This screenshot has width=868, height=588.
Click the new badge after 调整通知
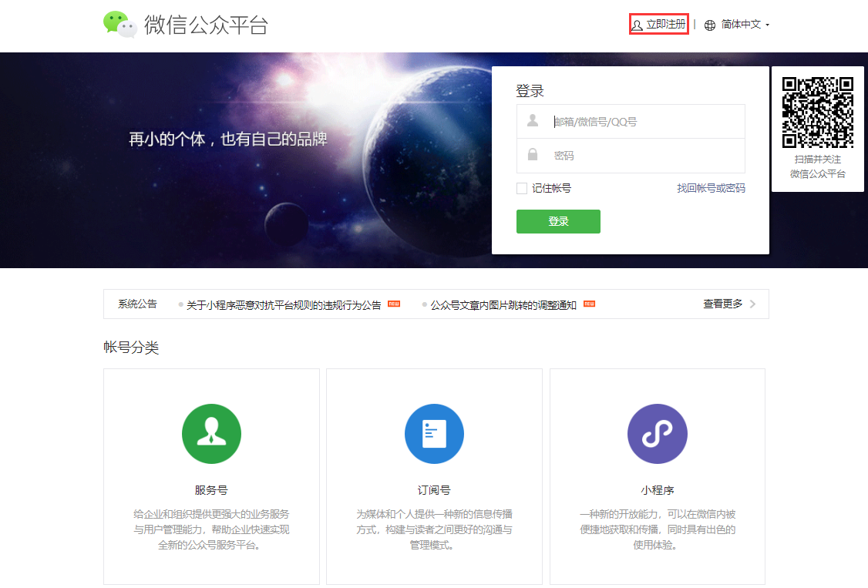point(589,304)
